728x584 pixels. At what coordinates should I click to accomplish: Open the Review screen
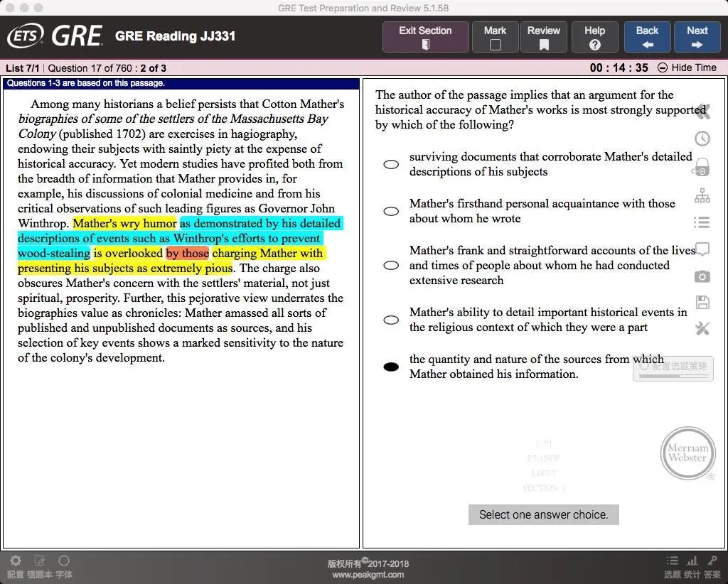coord(544,37)
